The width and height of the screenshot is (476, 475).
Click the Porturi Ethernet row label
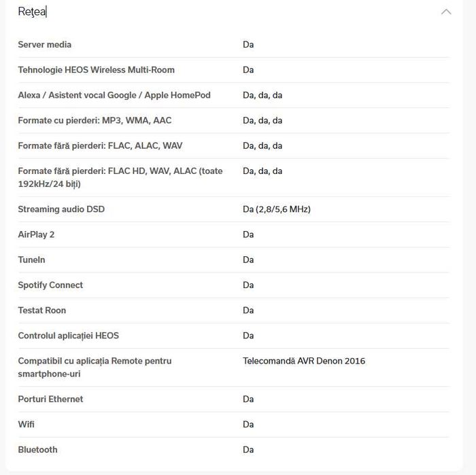pos(50,399)
